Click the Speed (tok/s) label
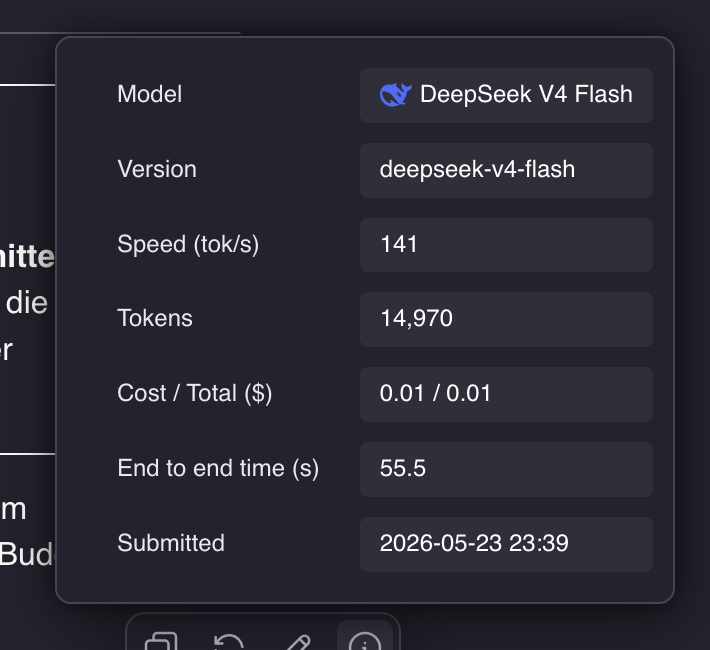This screenshot has height=650, width=710. click(x=188, y=245)
